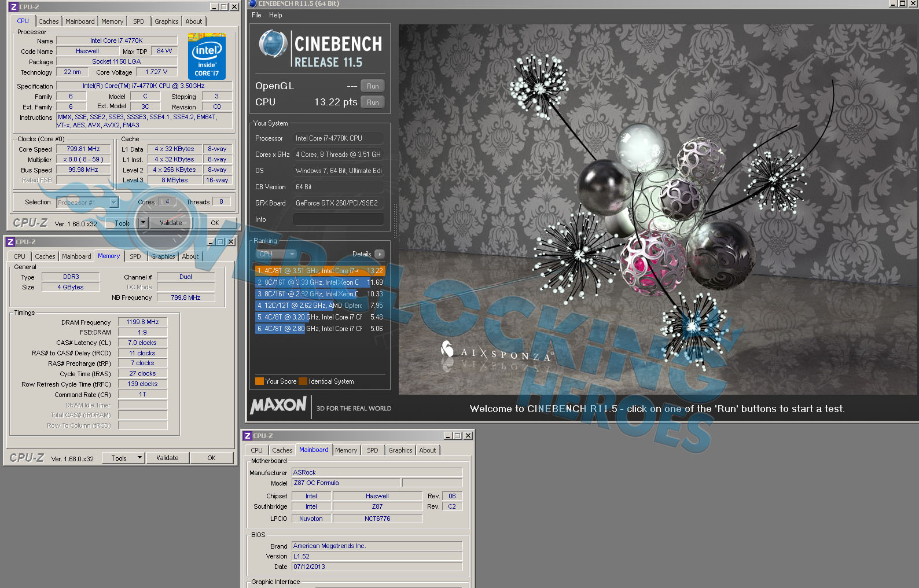919x588 pixels.
Task: Open Tools dropdown arrow in CPU tab window
Action: pyautogui.click(x=143, y=223)
